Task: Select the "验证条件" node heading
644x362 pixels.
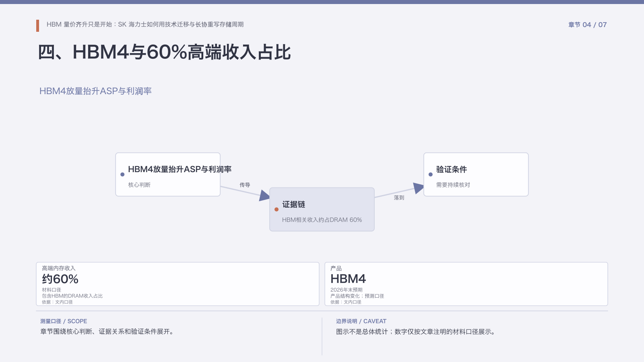Action: (452, 169)
